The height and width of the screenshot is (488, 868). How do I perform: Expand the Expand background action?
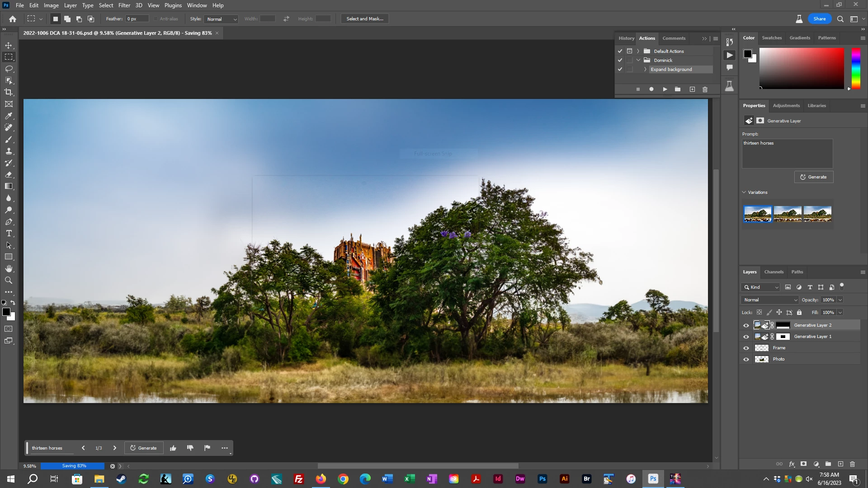[645, 69]
